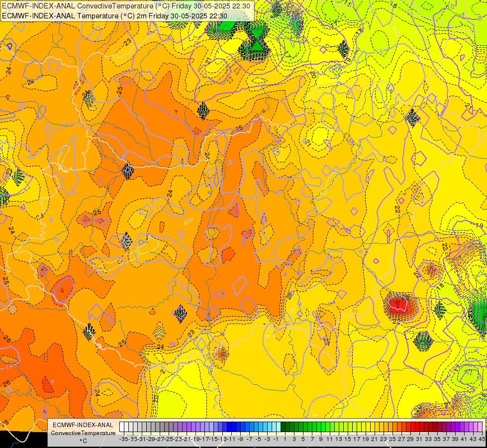Click the legend value 11

coord(330,439)
